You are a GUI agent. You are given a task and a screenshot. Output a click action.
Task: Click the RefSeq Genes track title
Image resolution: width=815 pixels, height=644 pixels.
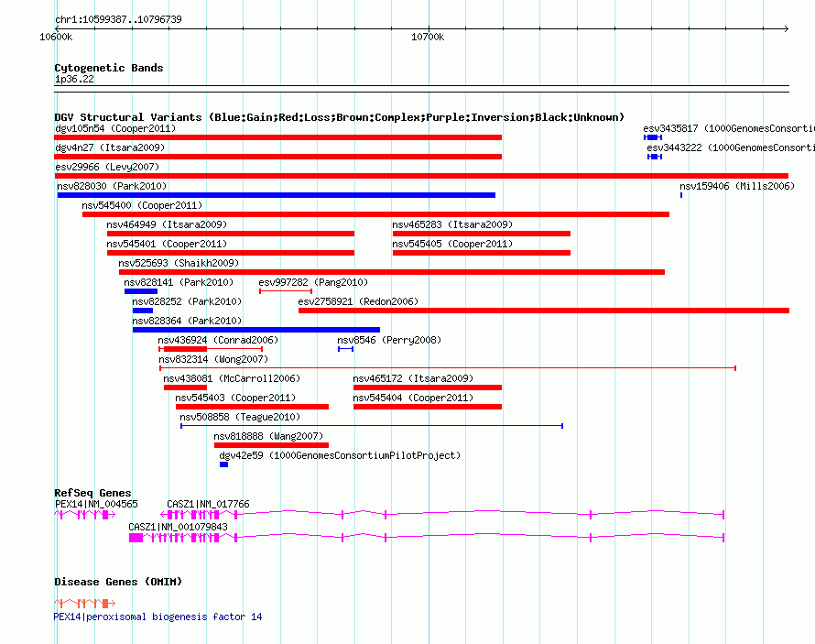click(x=92, y=493)
